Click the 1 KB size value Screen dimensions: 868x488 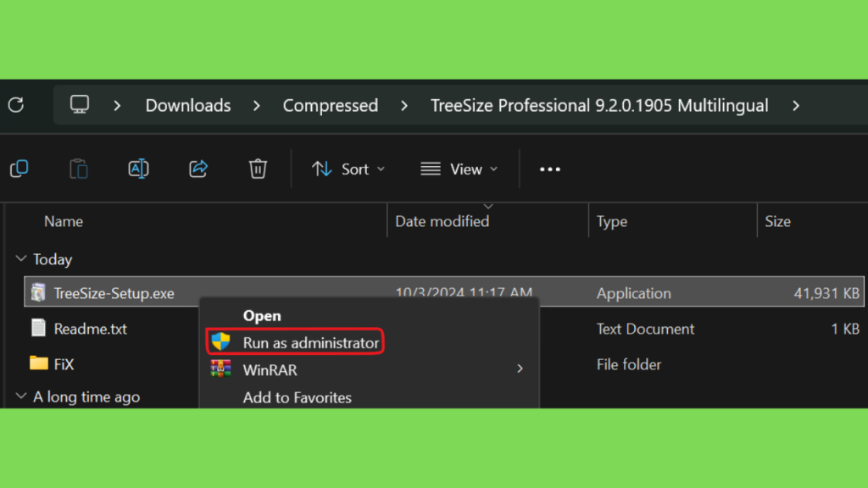(845, 329)
